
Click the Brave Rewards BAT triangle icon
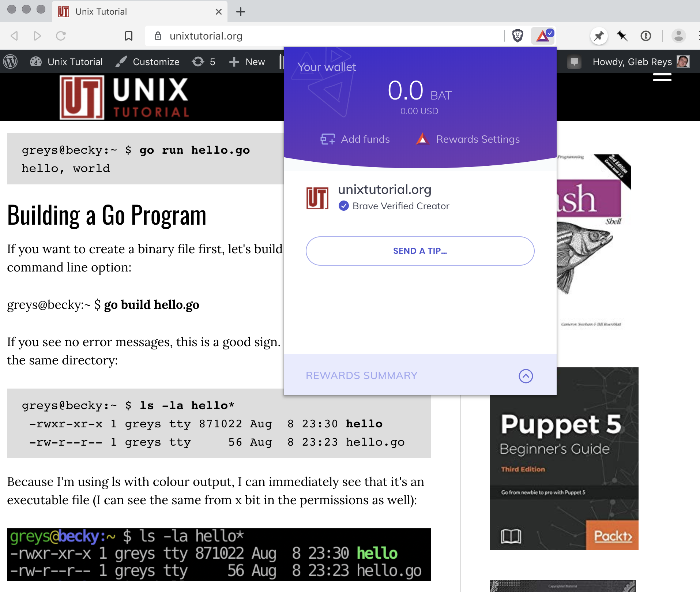pos(543,36)
